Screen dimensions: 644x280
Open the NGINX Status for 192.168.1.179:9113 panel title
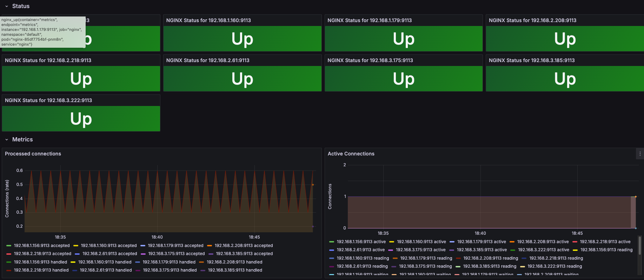(370, 20)
